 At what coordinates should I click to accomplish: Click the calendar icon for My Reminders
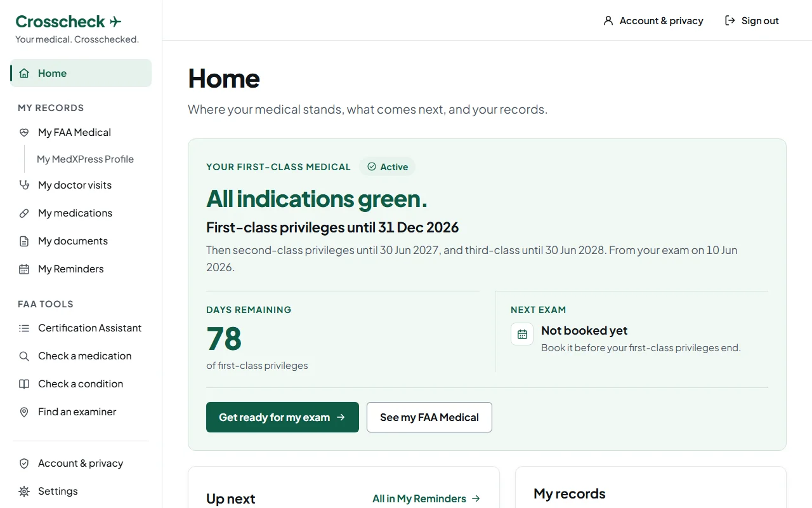(x=24, y=269)
